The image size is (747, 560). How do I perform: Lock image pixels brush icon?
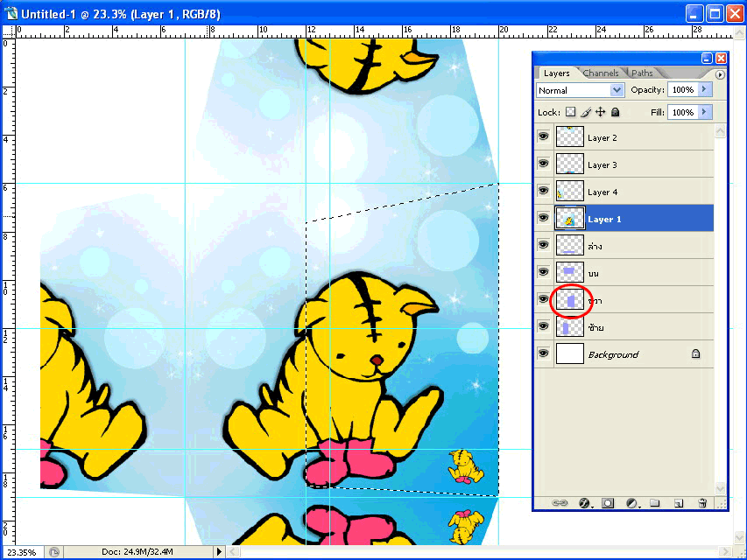pos(586,112)
